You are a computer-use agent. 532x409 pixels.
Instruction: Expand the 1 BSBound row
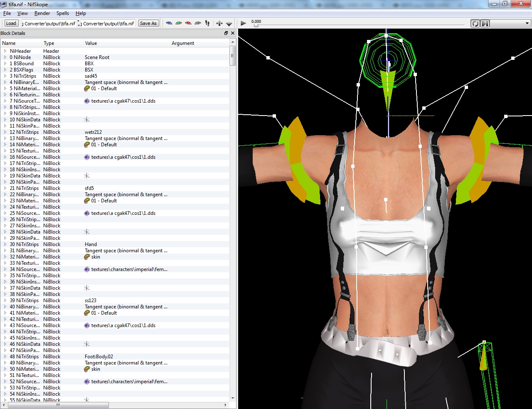click(x=5, y=64)
